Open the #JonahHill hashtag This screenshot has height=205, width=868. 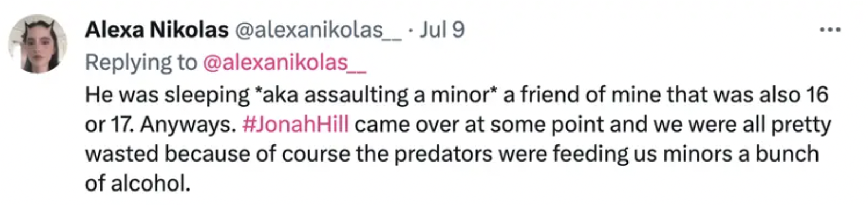(x=295, y=125)
